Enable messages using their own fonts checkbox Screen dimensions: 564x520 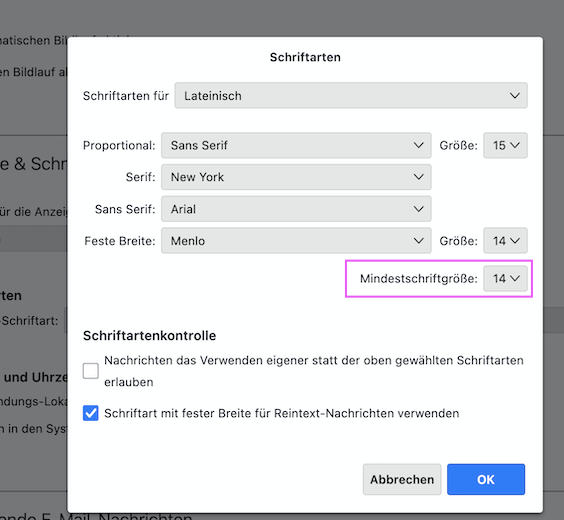[91, 371]
